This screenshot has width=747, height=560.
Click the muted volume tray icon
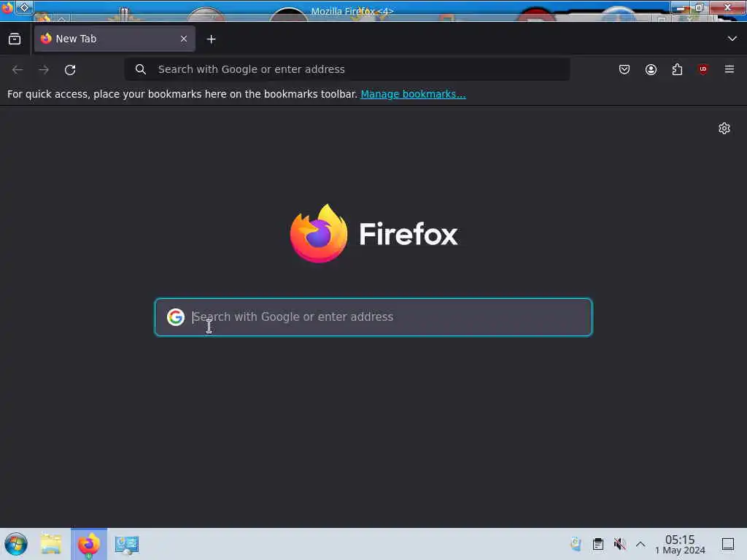tap(619, 544)
